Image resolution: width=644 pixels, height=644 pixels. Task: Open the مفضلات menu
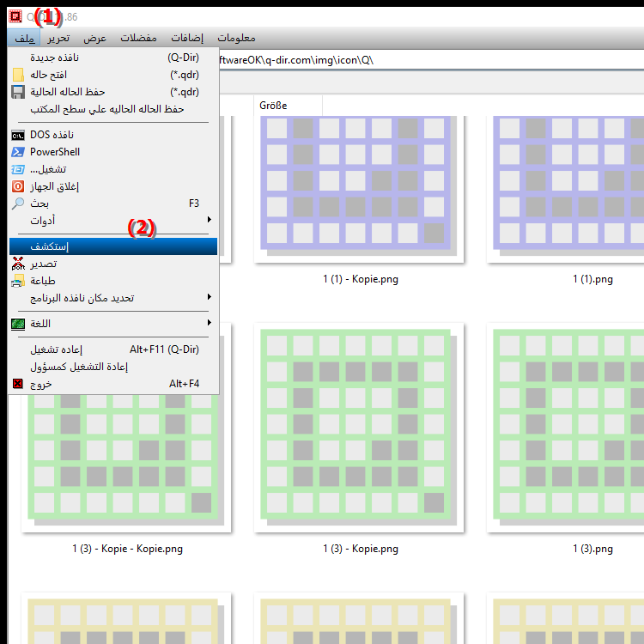pyautogui.click(x=138, y=38)
